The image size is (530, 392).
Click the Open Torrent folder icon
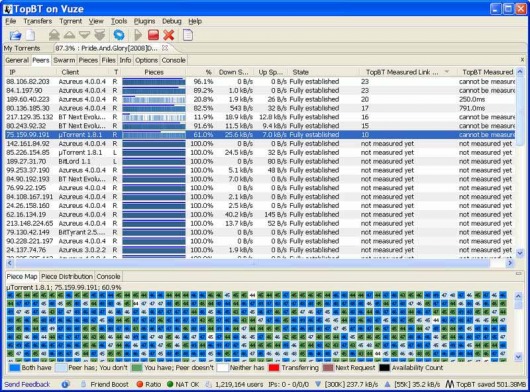pos(15,35)
